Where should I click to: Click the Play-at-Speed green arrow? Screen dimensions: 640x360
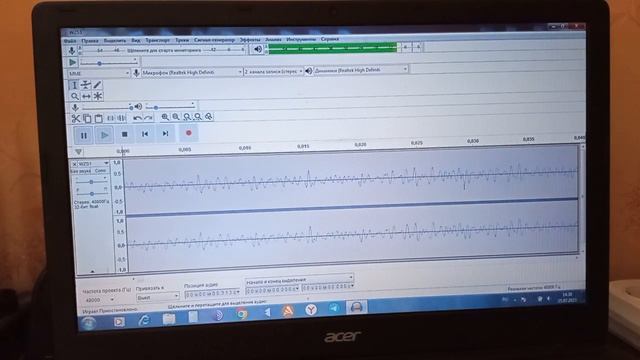(x=72, y=62)
